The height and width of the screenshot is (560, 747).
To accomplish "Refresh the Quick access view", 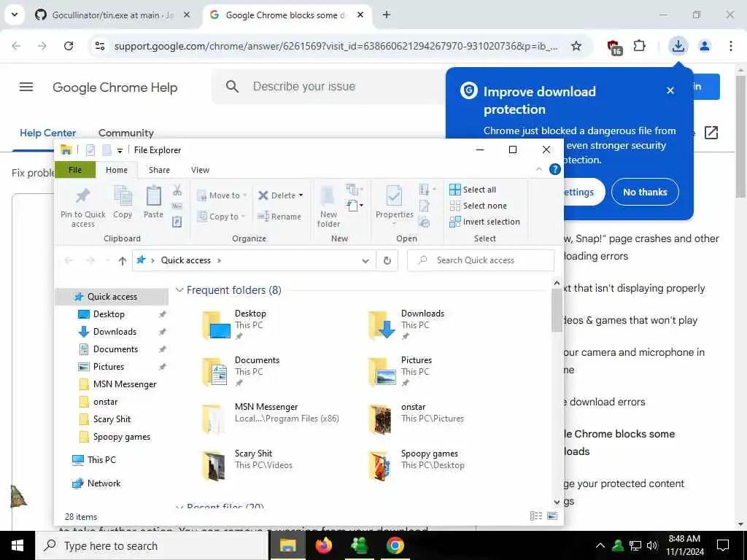I will 387,260.
